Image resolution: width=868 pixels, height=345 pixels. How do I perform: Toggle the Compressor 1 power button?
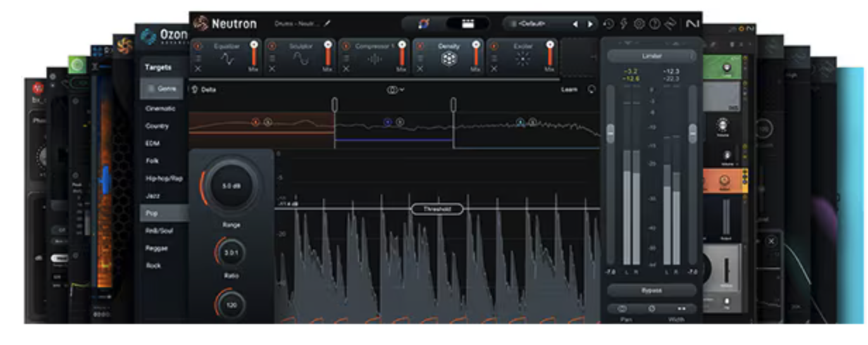pyautogui.click(x=345, y=46)
